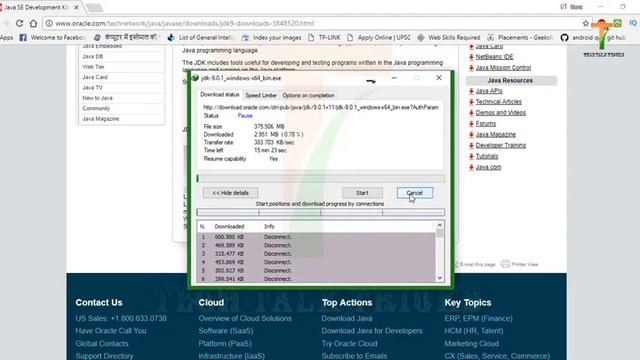Image resolution: width=640 pixels, height=360 pixels.
Task: Open Software (SaaS) footer link
Action: pos(226,331)
